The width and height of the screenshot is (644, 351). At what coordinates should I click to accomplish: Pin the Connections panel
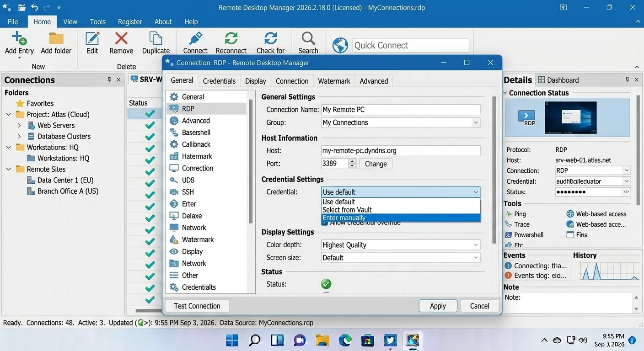109,80
